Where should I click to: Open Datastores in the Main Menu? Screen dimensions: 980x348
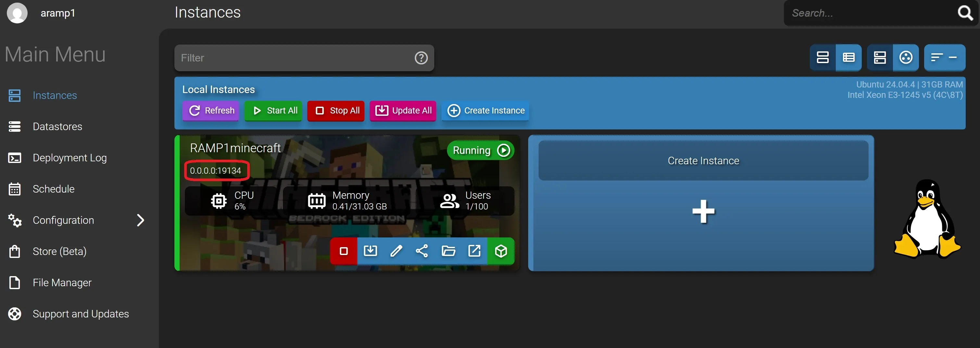click(x=57, y=127)
